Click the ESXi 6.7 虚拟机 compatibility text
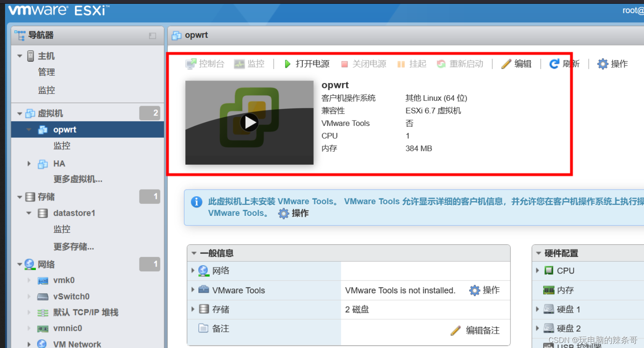This screenshot has height=348, width=644. (433, 110)
